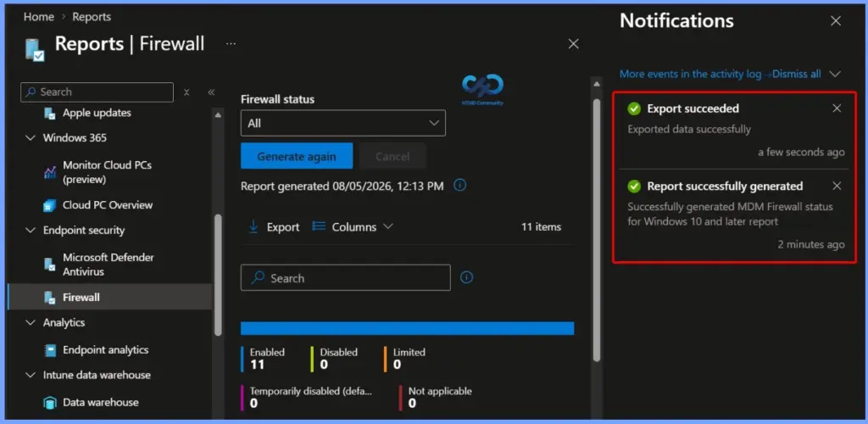Open Monitor Cloud PCs (preview)
Screen dimensions: 868x424
107,172
